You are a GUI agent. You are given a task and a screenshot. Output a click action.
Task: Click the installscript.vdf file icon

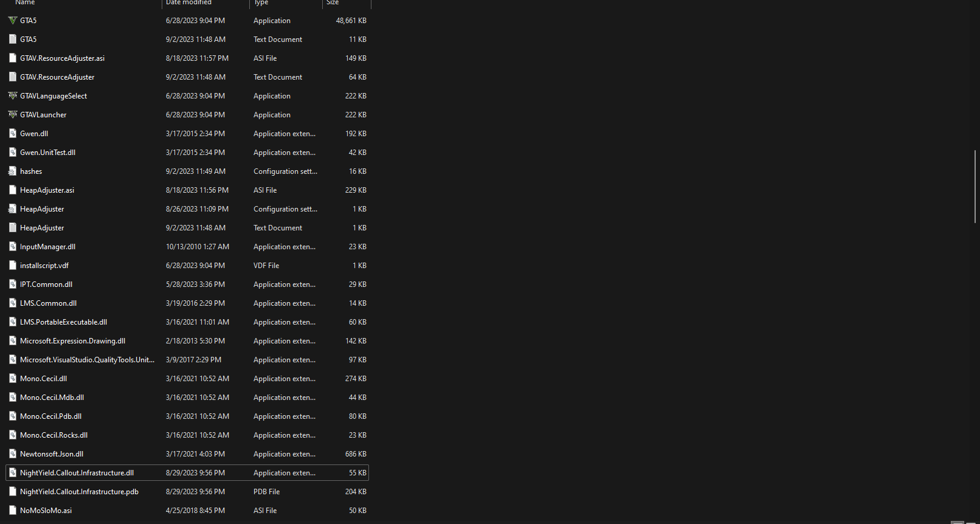coord(13,266)
